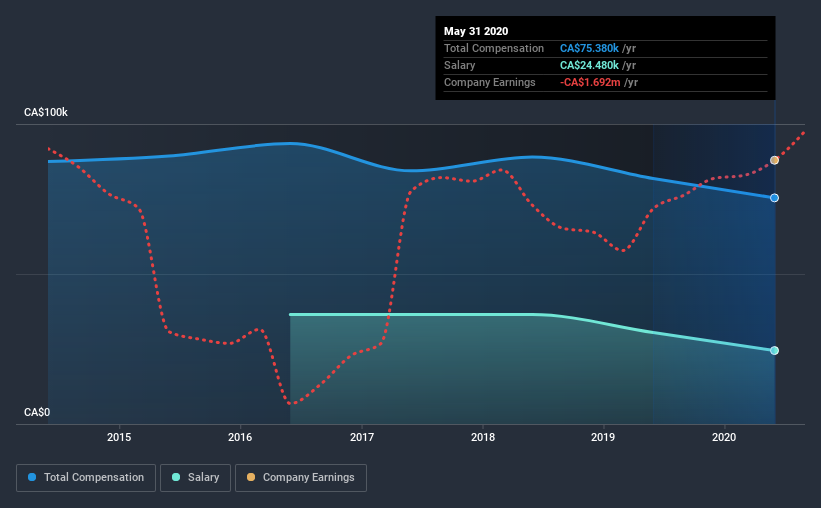Screen dimensions: 821x508
Task: Toggle the Company Earnings legend button
Action: [301, 478]
